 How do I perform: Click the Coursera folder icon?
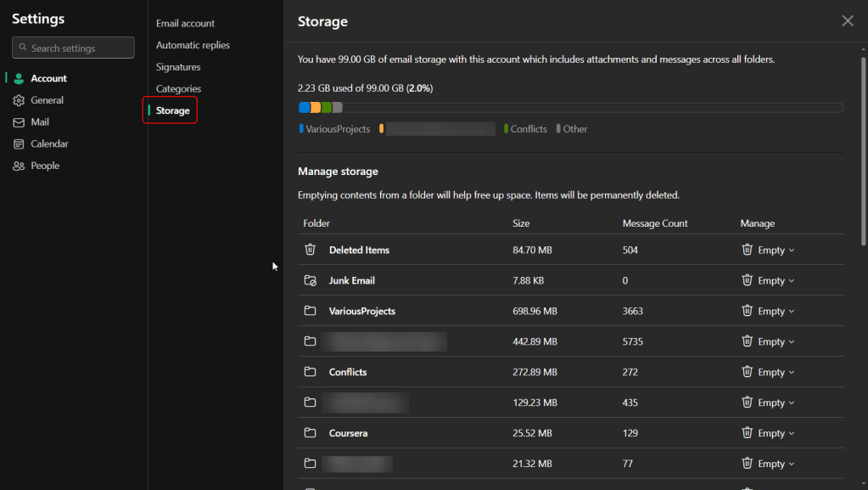pos(311,433)
